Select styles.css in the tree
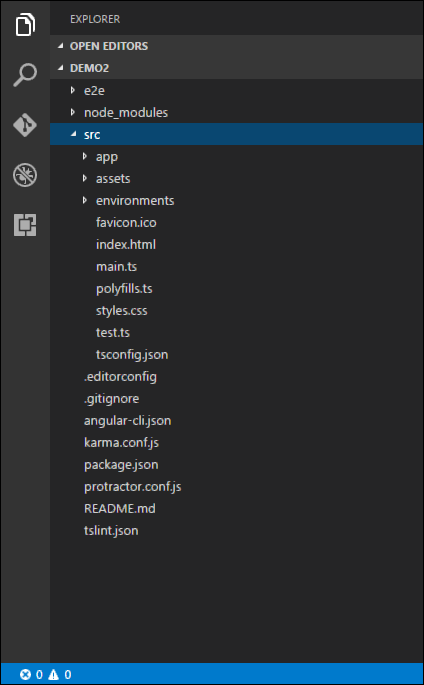 (x=121, y=311)
